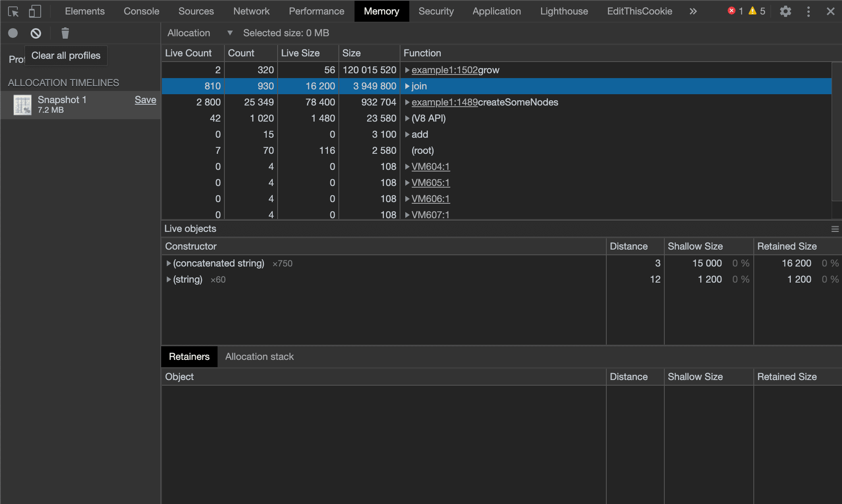This screenshot has height=504, width=842.
Task: Open the example1:1489 source link
Action: pyautogui.click(x=444, y=102)
